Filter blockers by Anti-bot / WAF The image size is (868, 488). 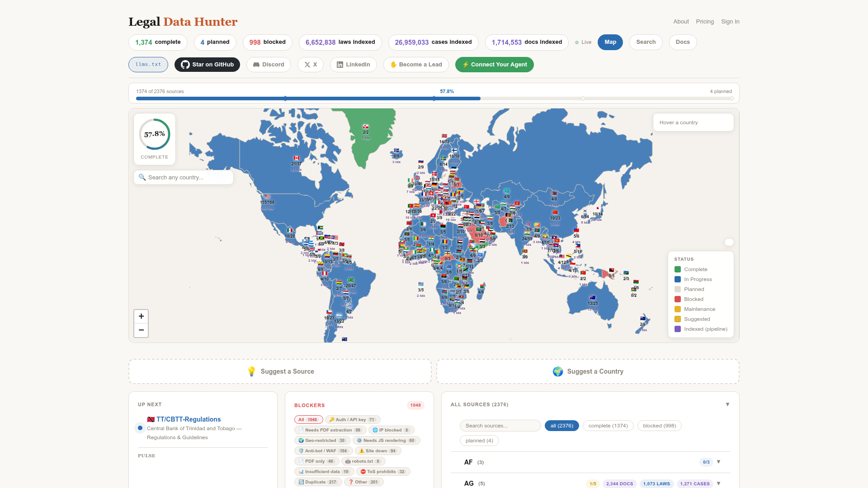point(323,450)
